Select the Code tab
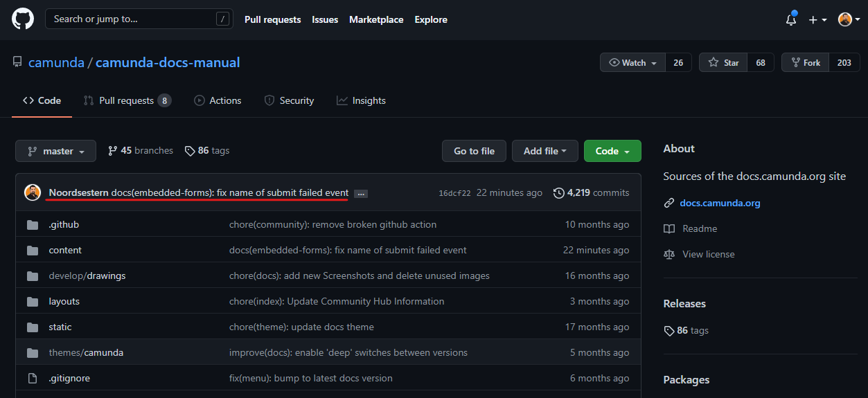The height and width of the screenshot is (398, 868). [x=42, y=100]
